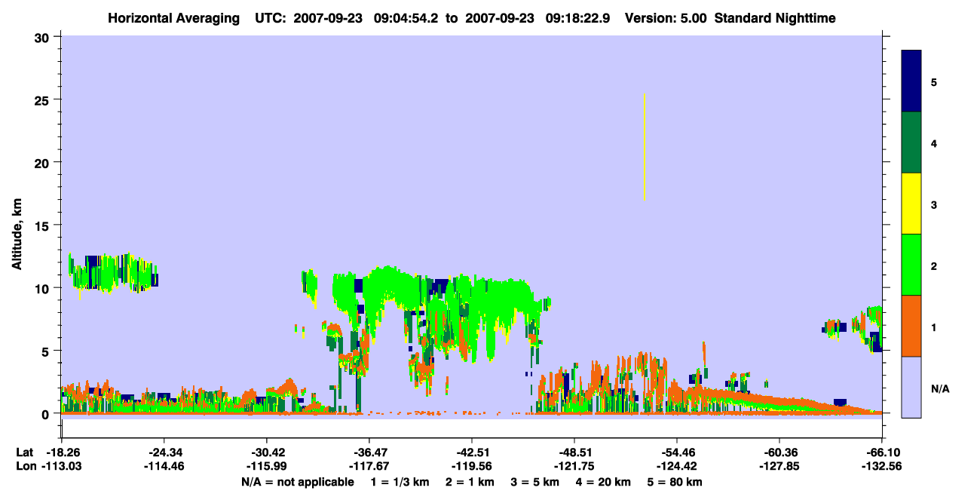Click the dark green level 4 color swatch
Image resolution: width=980 pixels, height=503 pixels.
coord(911,143)
